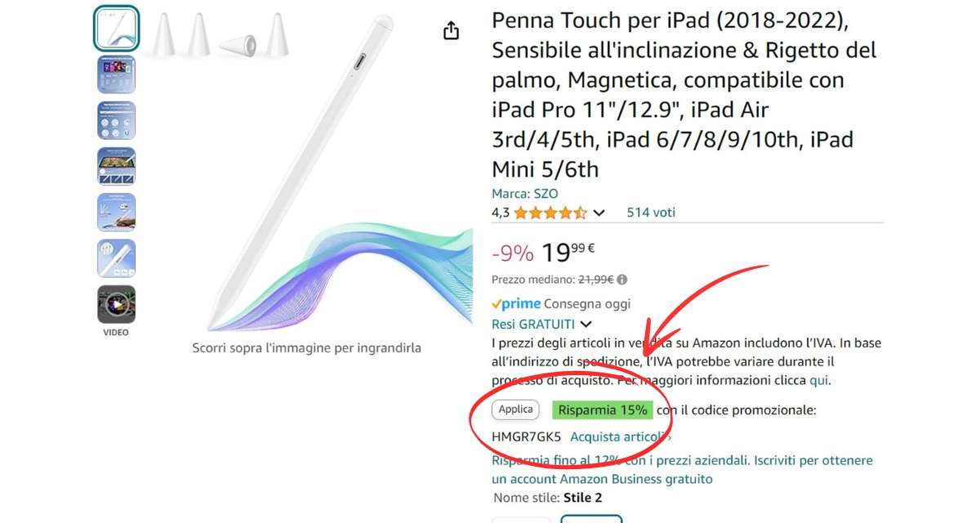Select the first stylus thumbnail image

coord(116,29)
